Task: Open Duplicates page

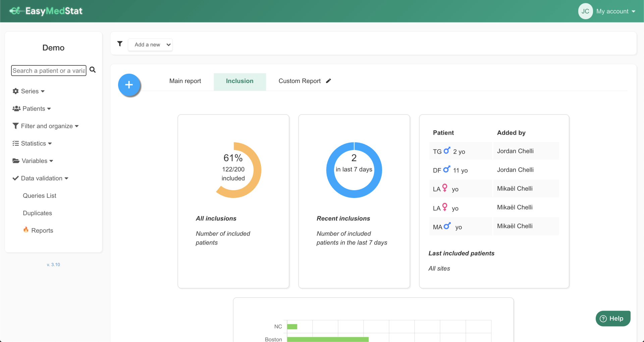Action: pos(38,213)
